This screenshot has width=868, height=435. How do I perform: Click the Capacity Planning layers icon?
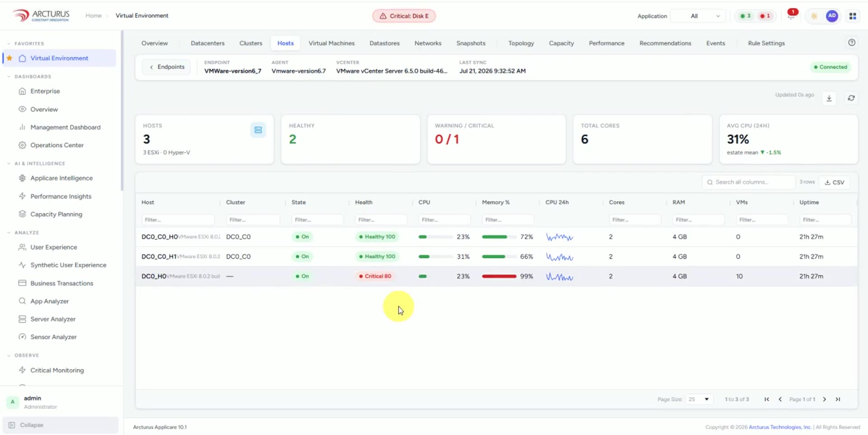(x=22, y=214)
